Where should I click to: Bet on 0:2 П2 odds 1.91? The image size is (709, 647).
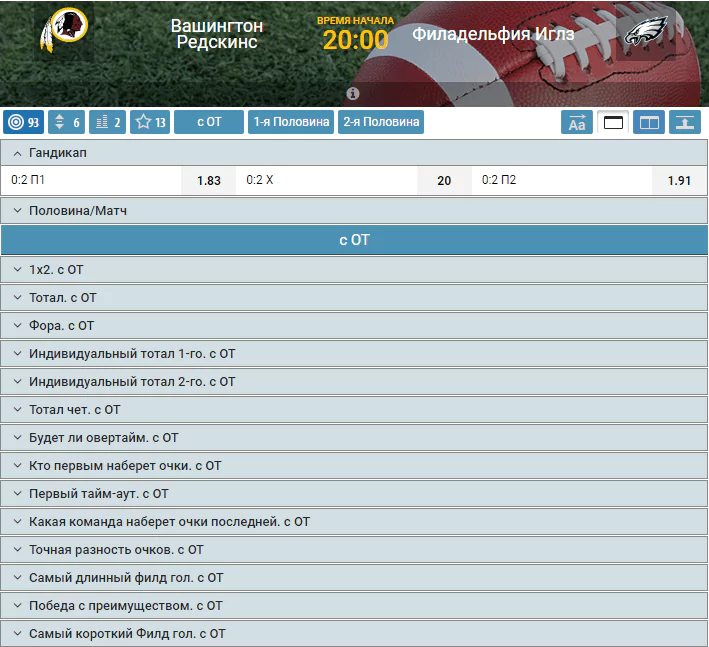679,180
